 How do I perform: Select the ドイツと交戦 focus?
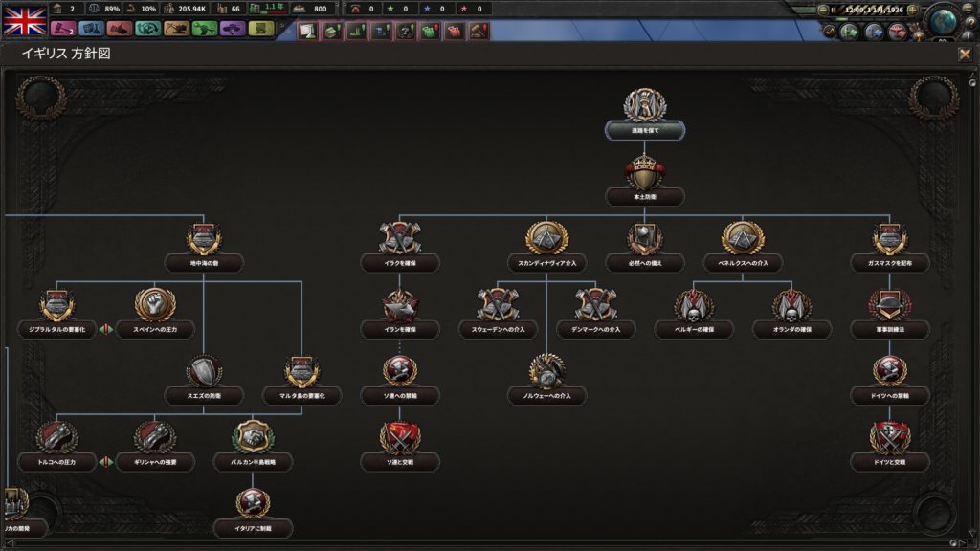click(889, 446)
